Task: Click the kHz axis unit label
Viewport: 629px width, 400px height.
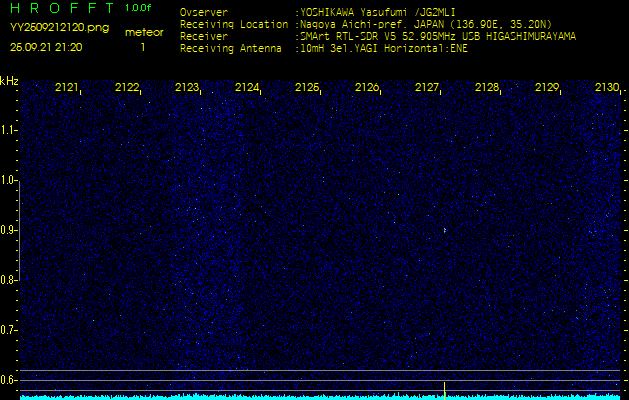Action: pyautogui.click(x=9, y=81)
